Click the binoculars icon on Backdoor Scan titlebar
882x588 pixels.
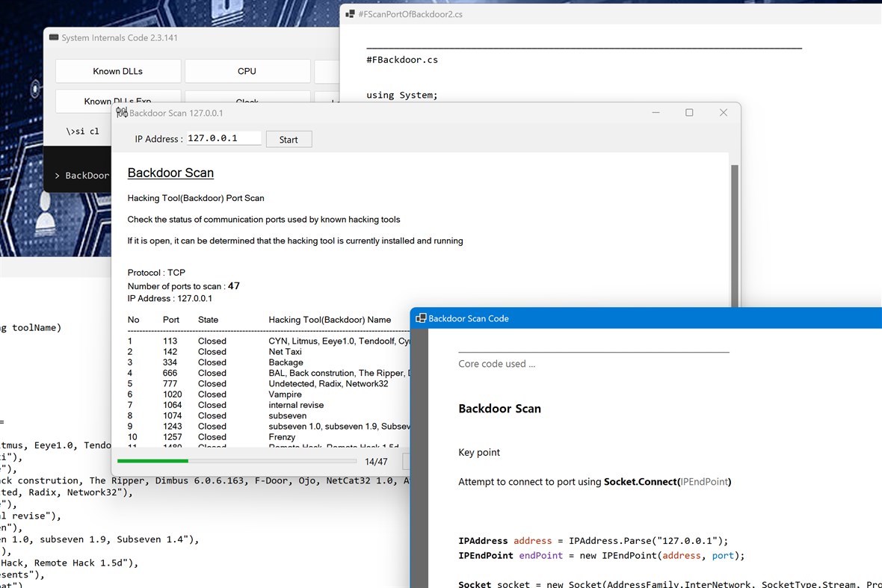click(x=120, y=112)
